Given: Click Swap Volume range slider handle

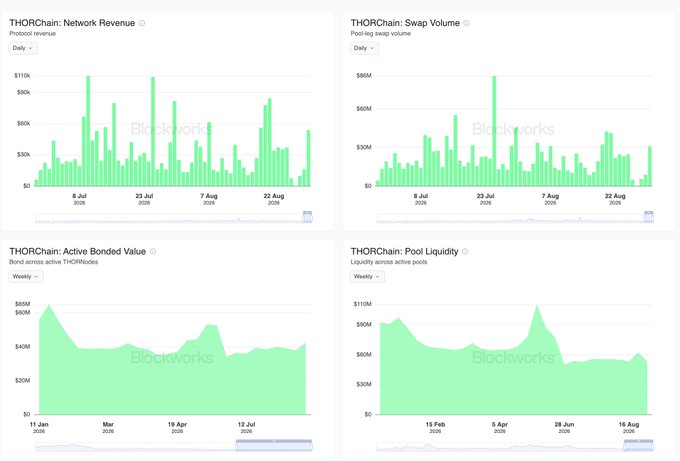Looking at the screenshot, I should [649, 216].
